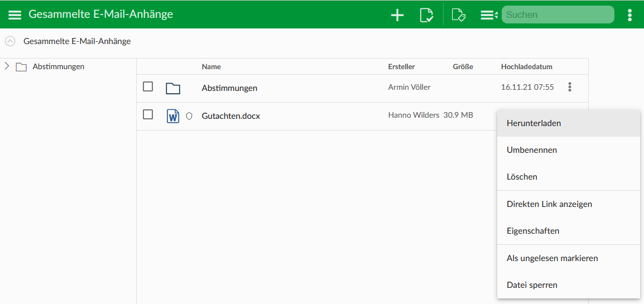Open Eigenschaften from the context menu

point(569,231)
